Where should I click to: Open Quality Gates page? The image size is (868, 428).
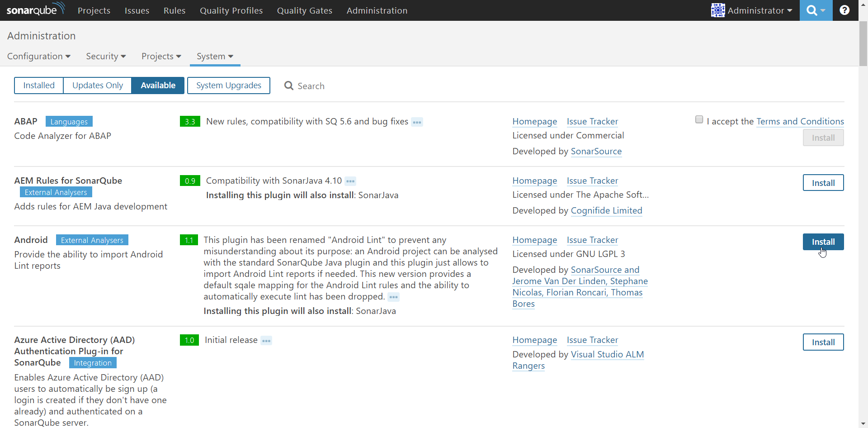click(305, 10)
